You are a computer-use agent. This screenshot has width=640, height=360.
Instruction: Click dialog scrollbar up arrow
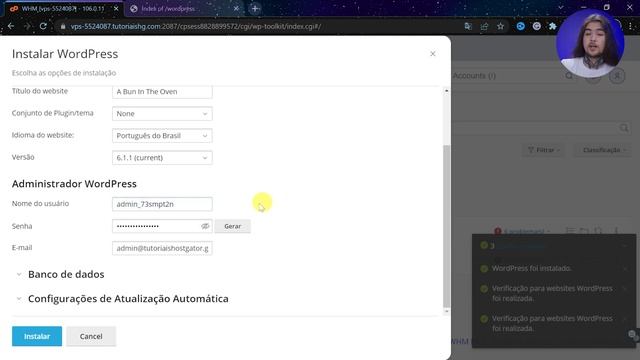447,91
